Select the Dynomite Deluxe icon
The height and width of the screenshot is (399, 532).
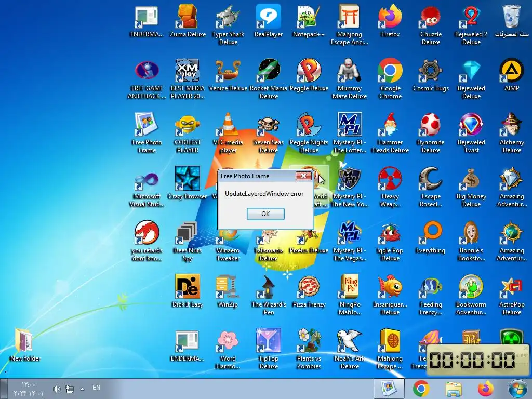click(431, 132)
